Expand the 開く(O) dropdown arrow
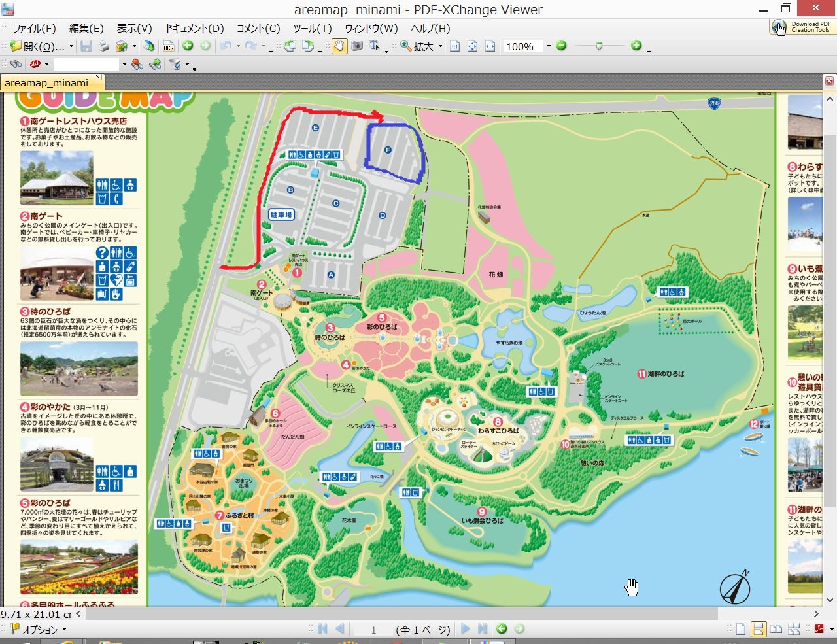Image resolution: width=837 pixels, height=644 pixels. [x=71, y=46]
